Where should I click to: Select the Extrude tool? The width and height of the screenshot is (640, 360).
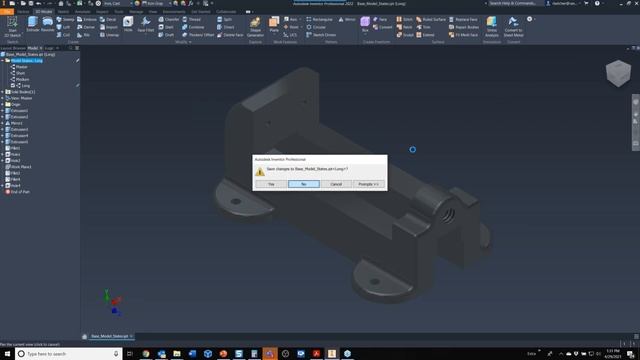tap(33, 25)
